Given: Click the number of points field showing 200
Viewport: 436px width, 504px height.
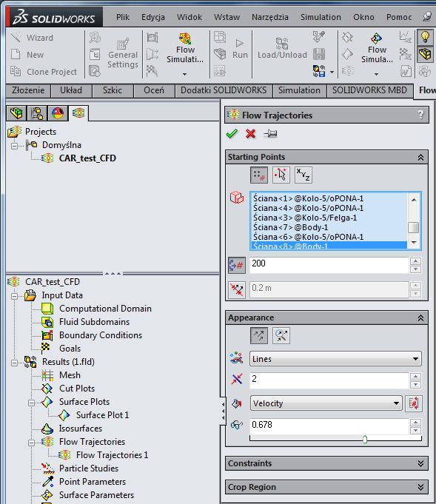Looking at the screenshot, I should click(x=329, y=265).
